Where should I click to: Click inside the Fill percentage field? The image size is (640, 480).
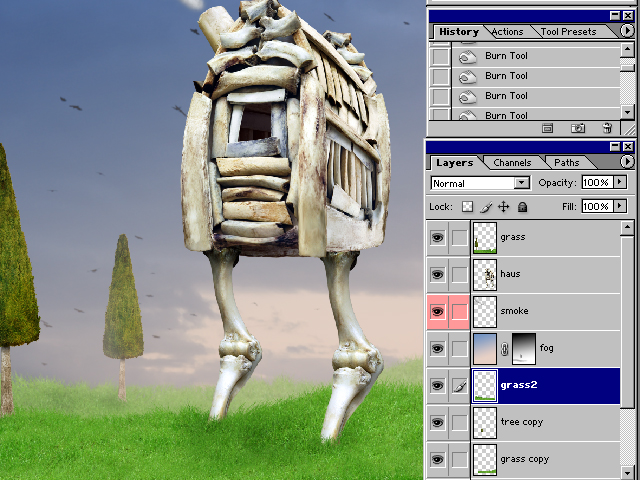coord(596,206)
